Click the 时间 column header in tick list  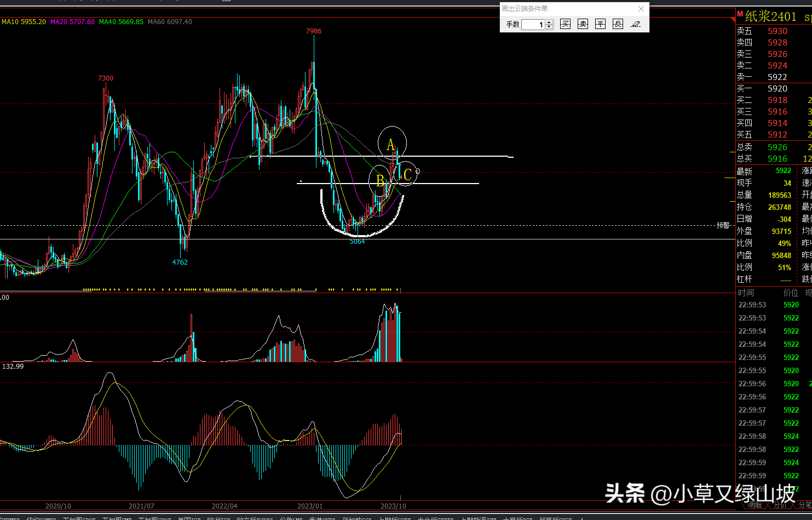[x=746, y=293]
